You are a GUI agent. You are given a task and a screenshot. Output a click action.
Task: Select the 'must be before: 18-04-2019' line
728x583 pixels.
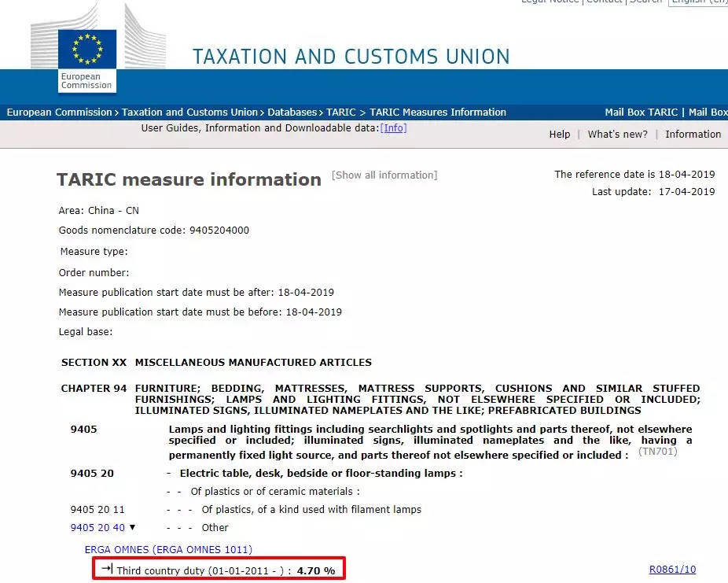pos(200,312)
